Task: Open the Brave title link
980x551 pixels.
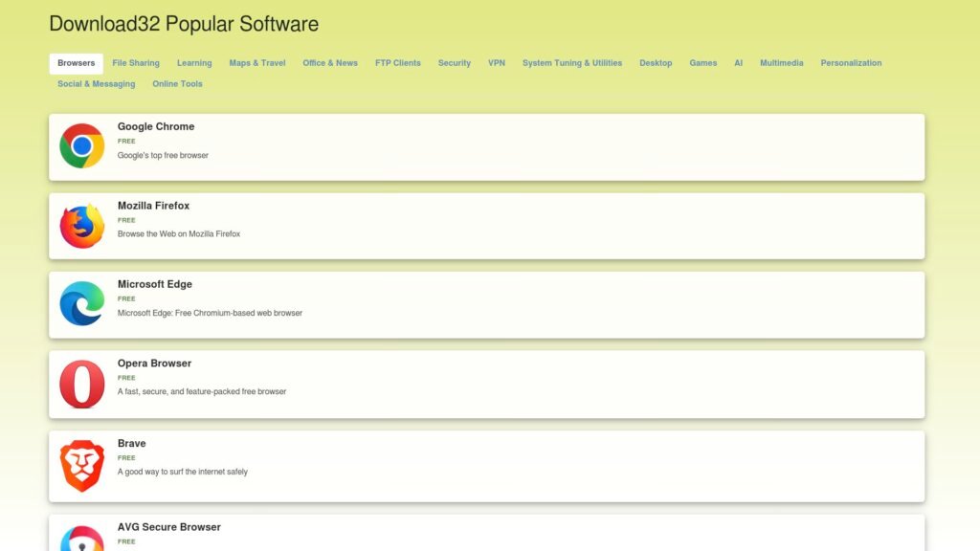Action: (131, 443)
